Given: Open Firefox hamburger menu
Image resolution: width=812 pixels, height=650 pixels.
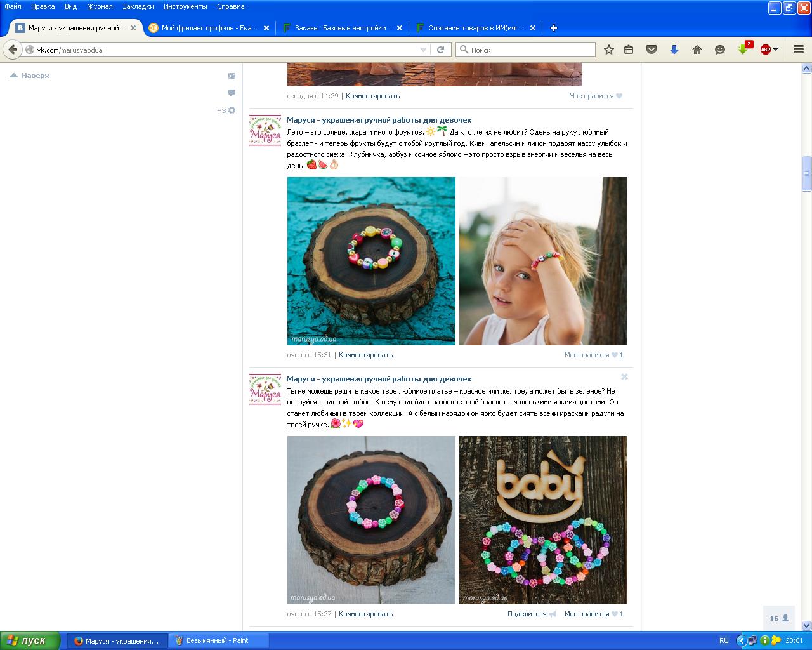Looking at the screenshot, I should [x=798, y=50].
